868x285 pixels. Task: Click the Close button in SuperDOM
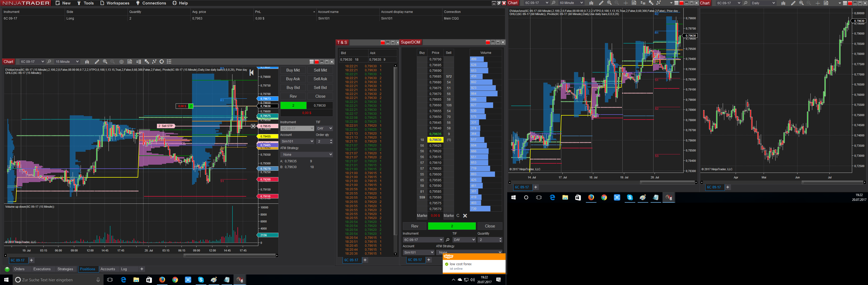[x=489, y=226]
